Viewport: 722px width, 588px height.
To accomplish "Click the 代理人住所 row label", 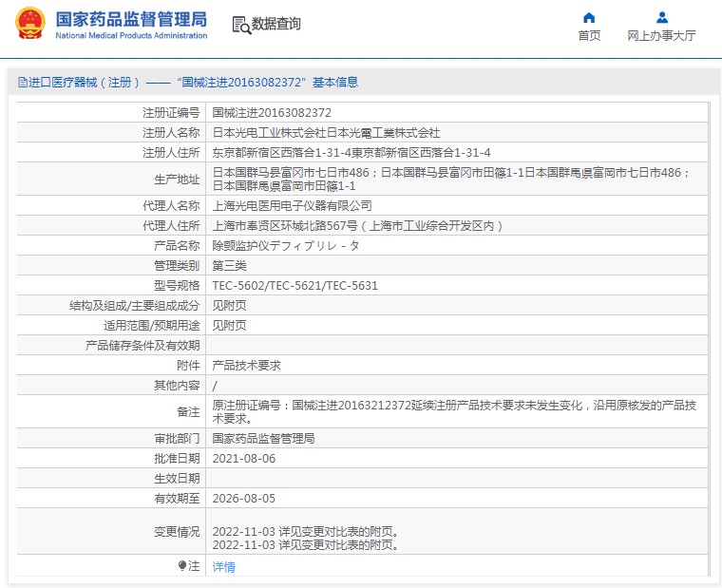I will [171, 226].
